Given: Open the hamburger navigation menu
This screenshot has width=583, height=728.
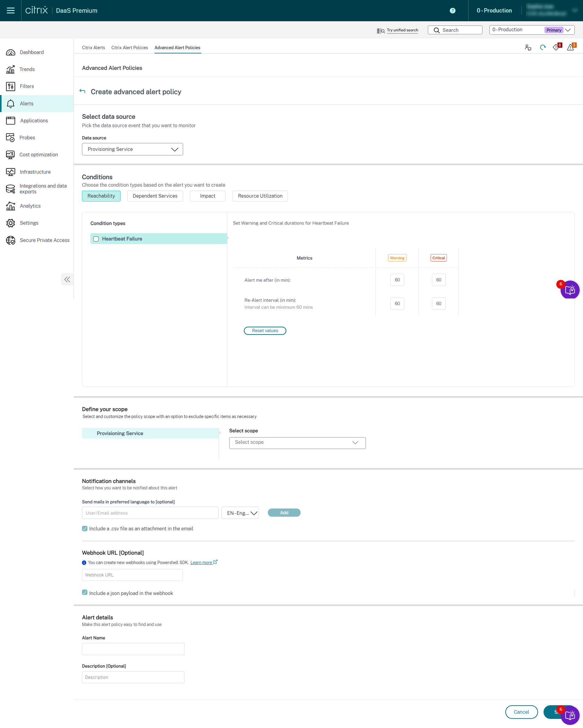Looking at the screenshot, I should point(10,10).
